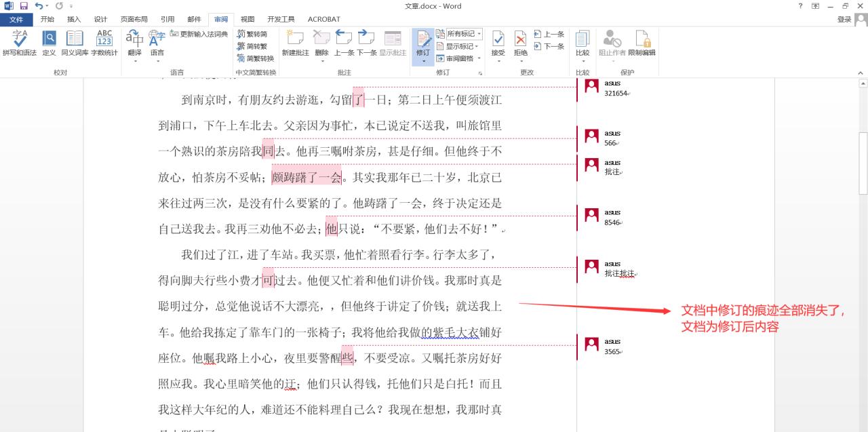Open ribbon display options icon
The height and width of the screenshot is (432, 868).
815,5
